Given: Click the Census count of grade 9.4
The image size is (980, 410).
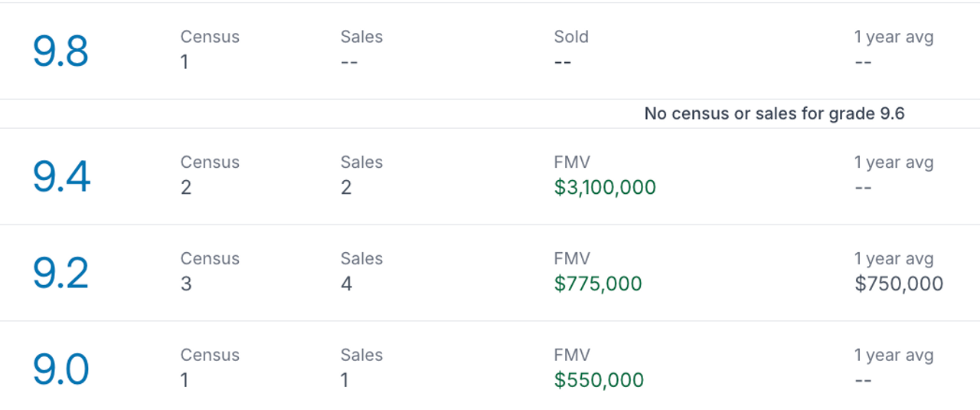Looking at the screenshot, I should pos(186,188).
